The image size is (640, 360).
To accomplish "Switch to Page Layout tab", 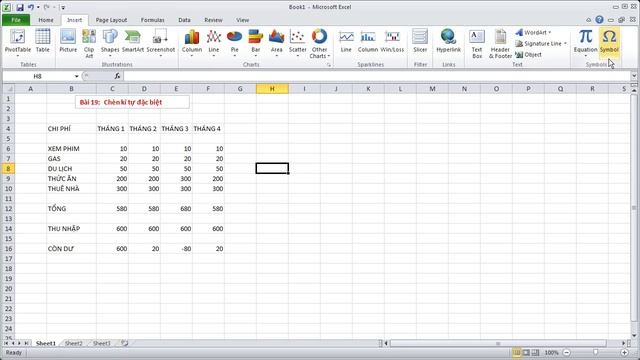I will click(x=111, y=20).
